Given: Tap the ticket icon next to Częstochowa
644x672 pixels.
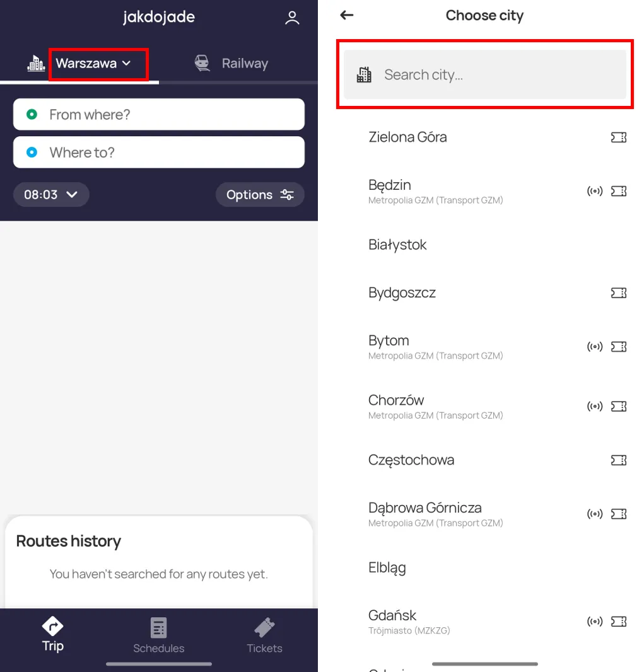Looking at the screenshot, I should point(618,460).
